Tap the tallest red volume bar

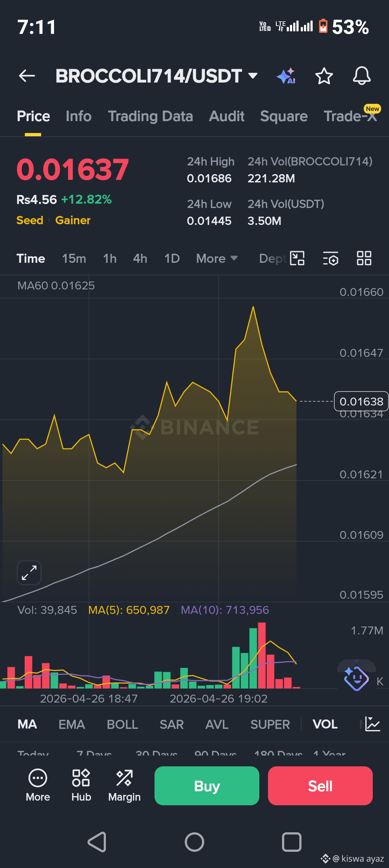[x=262, y=655]
